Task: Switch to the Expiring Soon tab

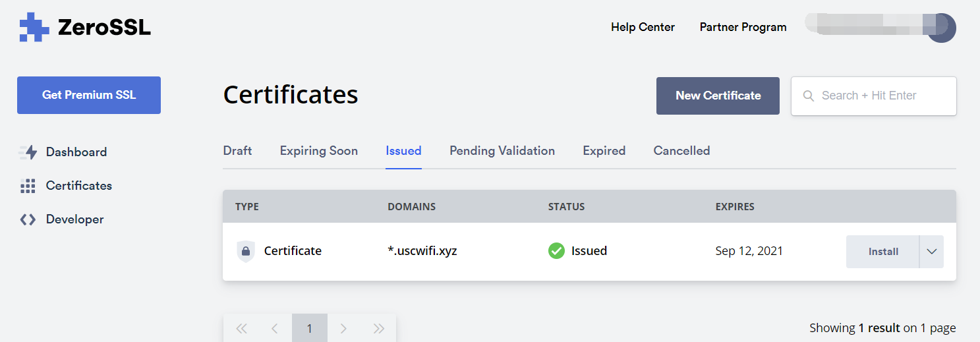Action: tap(319, 151)
